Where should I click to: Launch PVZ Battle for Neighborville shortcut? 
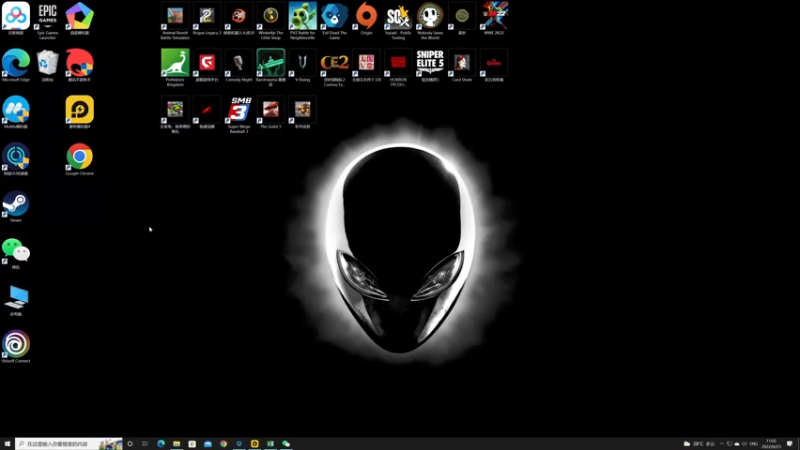pyautogui.click(x=303, y=20)
